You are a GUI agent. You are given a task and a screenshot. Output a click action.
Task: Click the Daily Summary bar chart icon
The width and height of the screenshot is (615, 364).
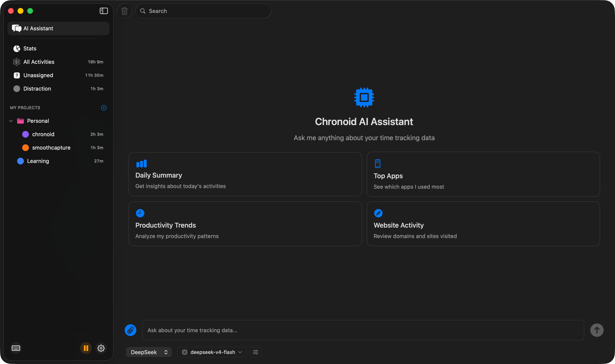pos(141,163)
